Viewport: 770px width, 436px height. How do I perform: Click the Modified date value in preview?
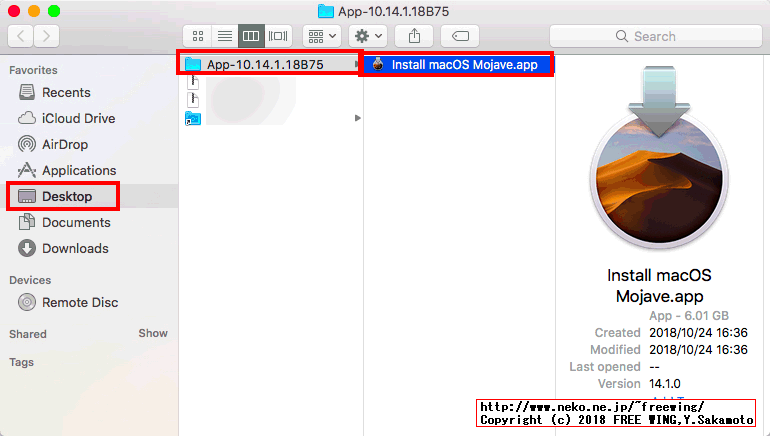point(698,350)
